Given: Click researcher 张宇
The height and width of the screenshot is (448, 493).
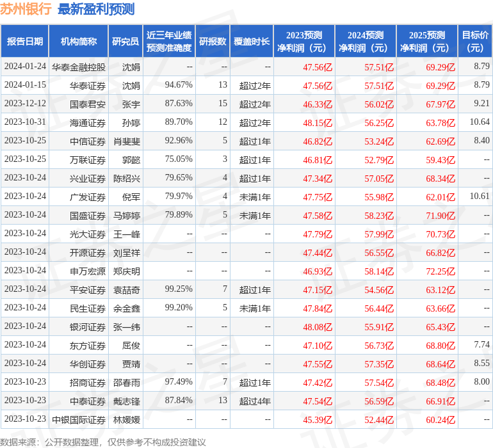Looking at the screenshot, I should click(131, 104).
